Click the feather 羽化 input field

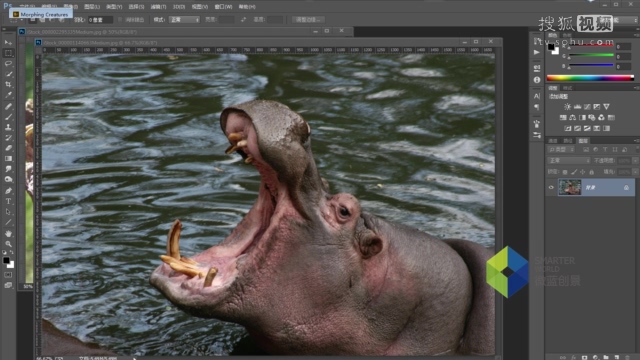pyautogui.click(x=100, y=20)
